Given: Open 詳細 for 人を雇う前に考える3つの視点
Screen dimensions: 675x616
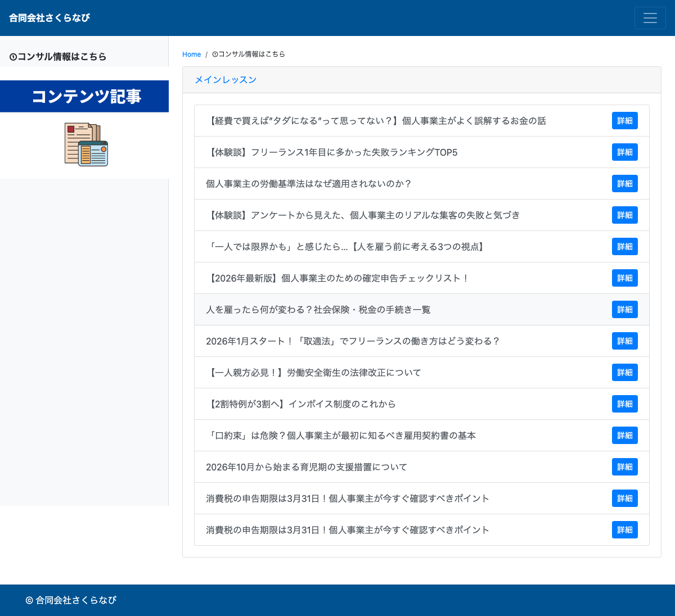Looking at the screenshot, I should coord(624,246).
